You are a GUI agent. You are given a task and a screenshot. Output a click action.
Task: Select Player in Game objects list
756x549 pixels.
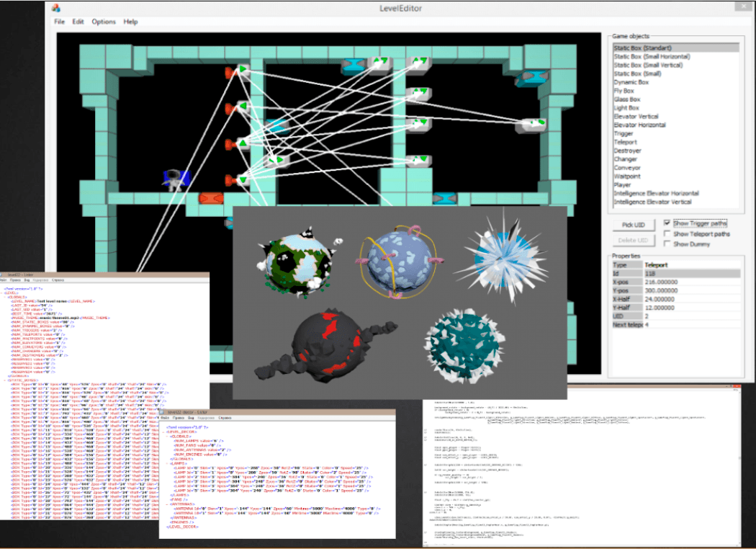[676, 184]
